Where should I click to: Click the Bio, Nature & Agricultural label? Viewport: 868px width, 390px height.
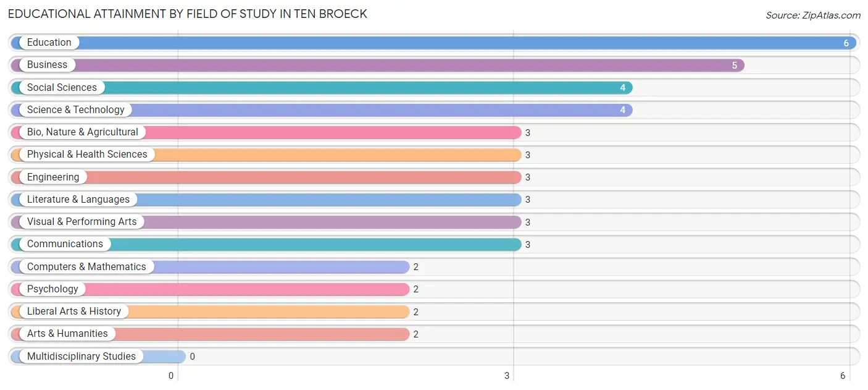pyautogui.click(x=82, y=132)
